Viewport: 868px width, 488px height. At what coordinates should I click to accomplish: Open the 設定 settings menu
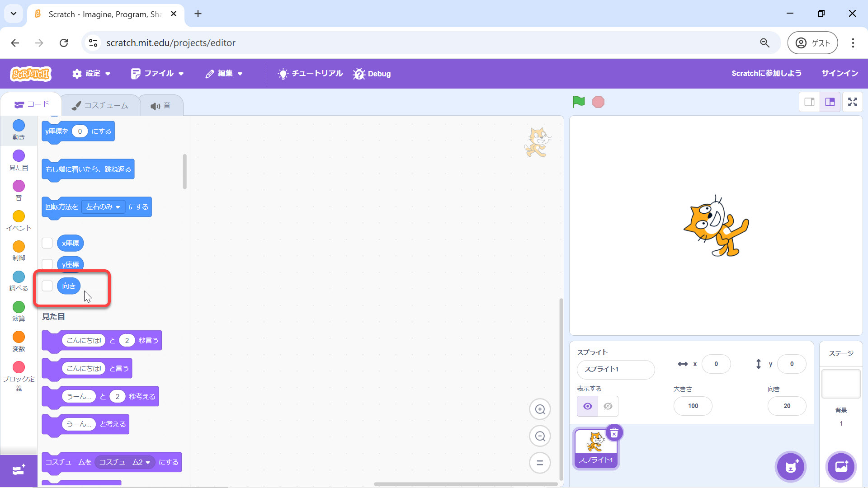91,74
